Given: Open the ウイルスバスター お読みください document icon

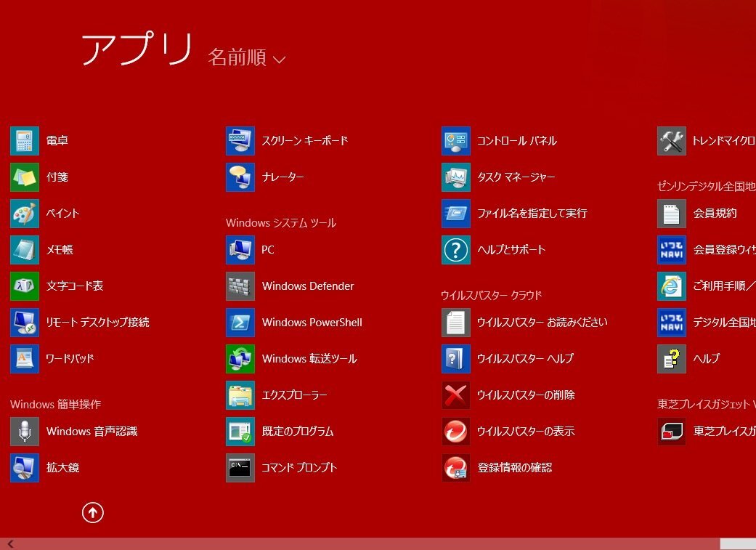Looking at the screenshot, I should point(455,323).
